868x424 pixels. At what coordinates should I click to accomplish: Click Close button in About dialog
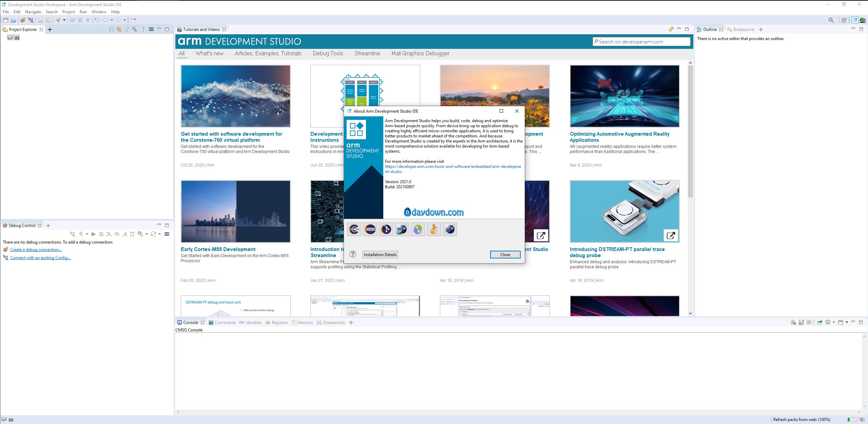tap(505, 255)
